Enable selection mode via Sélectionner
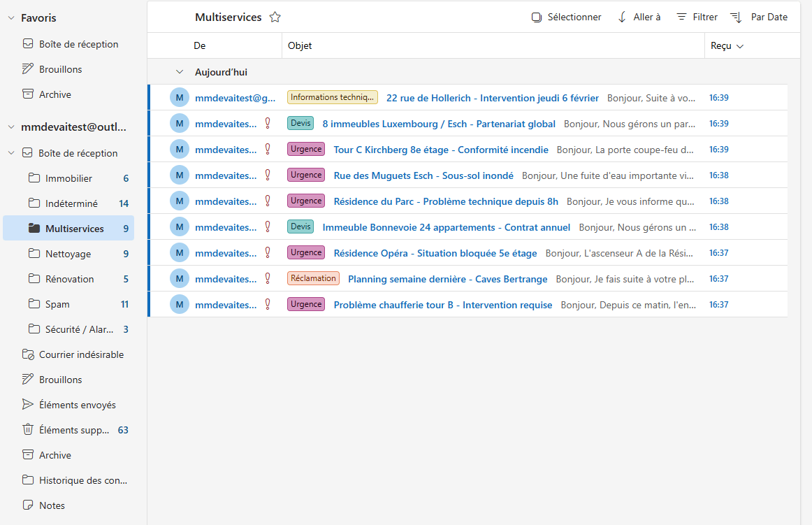This screenshot has width=812, height=525. (x=566, y=17)
